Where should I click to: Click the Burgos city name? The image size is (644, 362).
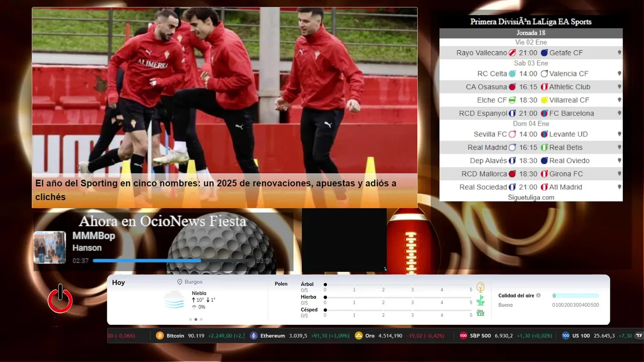(194, 282)
